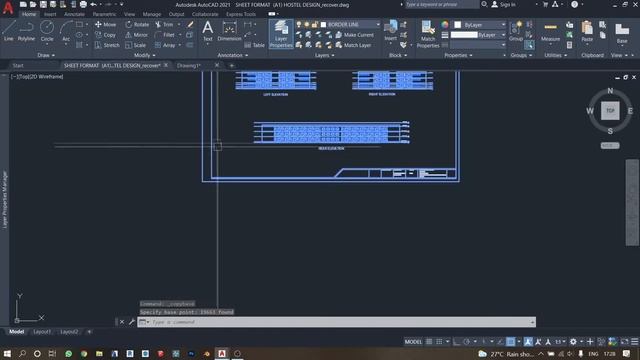Open the Parametric ribbon tab

[104, 14]
